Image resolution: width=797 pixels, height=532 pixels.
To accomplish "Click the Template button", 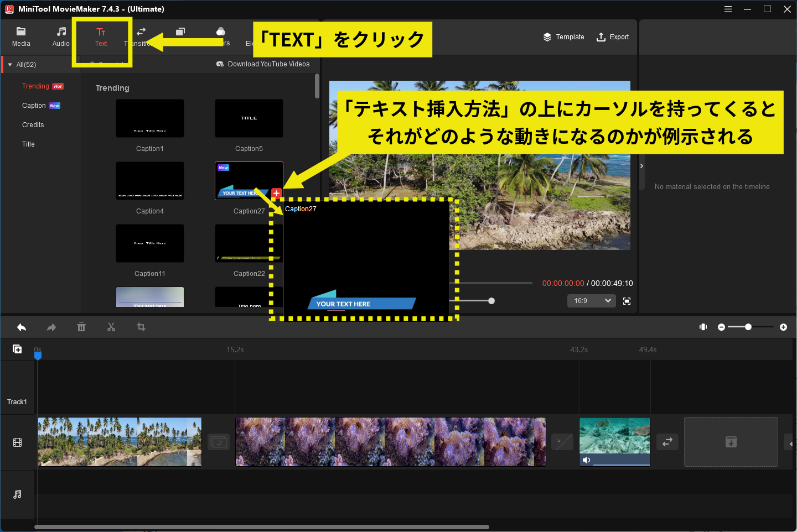I will (x=563, y=37).
